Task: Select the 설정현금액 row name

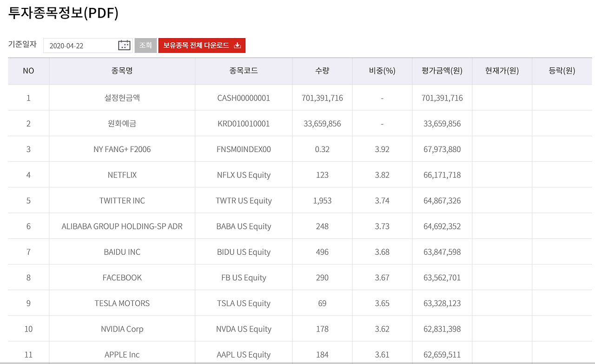Action: pyautogui.click(x=122, y=98)
